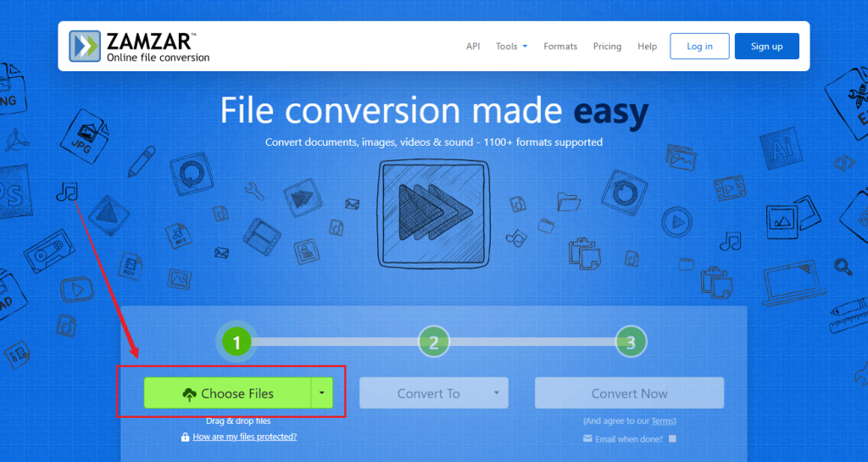Click the cloud upload icon in Choose Files

pos(189,394)
